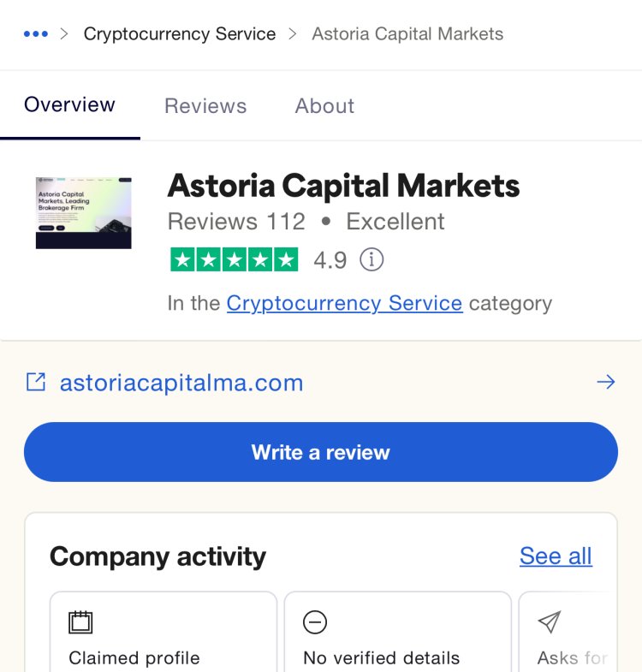Click chevron after Cryptocurrency Service breadcrumb
This screenshot has width=642, height=672.
[293, 34]
